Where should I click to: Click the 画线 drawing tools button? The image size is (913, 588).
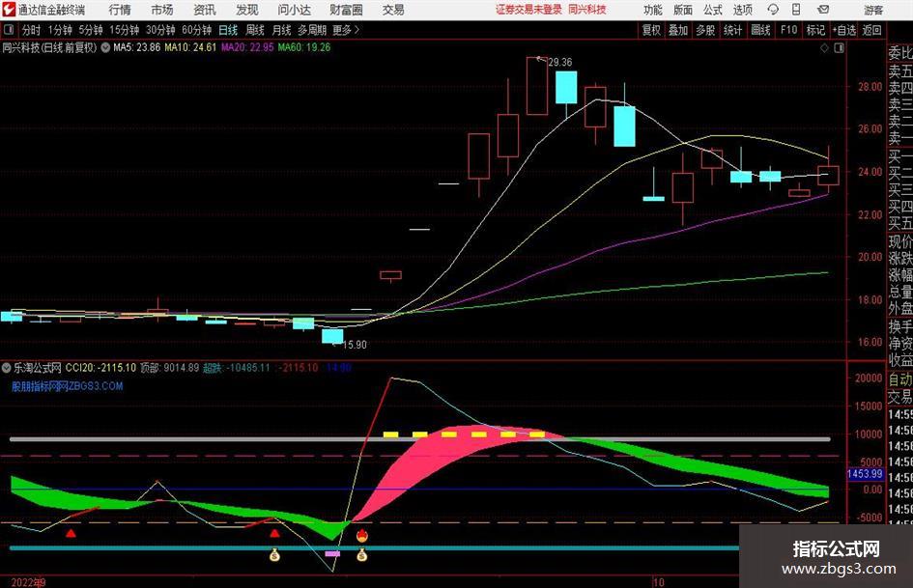tap(760, 30)
